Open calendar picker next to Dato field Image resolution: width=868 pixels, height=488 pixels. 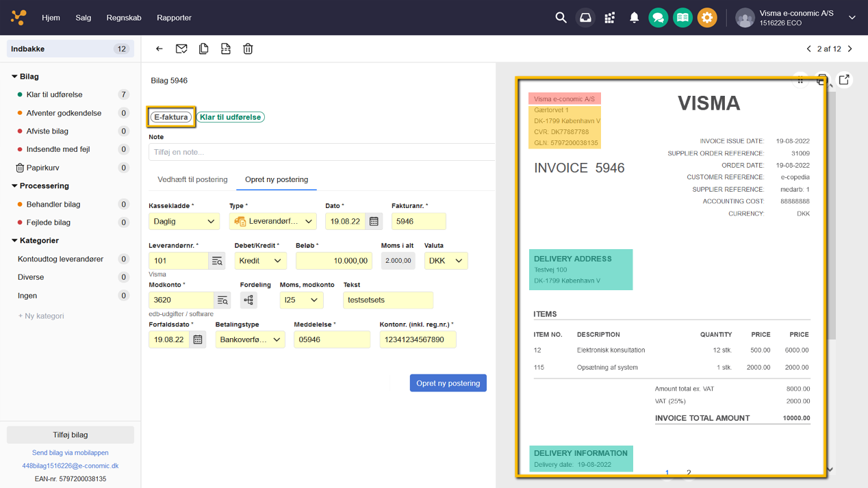[374, 221]
